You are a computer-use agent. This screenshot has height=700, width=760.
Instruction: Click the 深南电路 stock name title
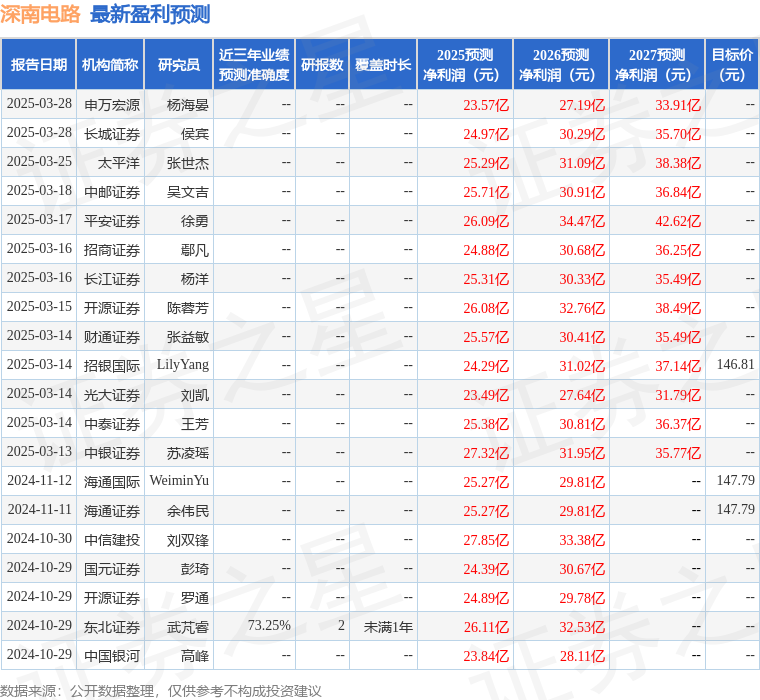[x=42, y=14]
